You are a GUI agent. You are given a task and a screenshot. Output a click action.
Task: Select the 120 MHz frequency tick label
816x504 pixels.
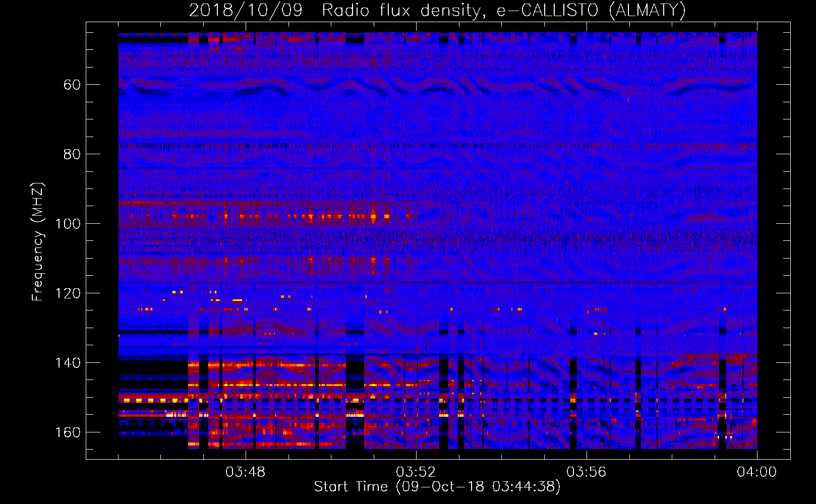(x=69, y=293)
